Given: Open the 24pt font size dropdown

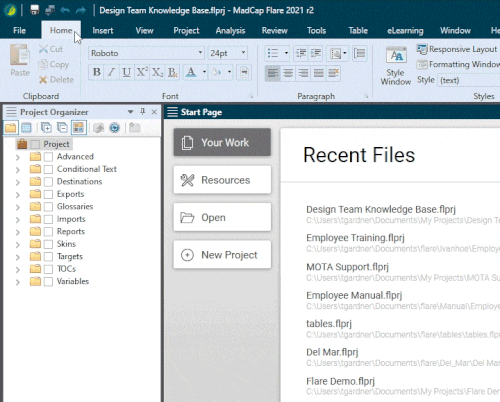Looking at the screenshot, I should coord(243,53).
